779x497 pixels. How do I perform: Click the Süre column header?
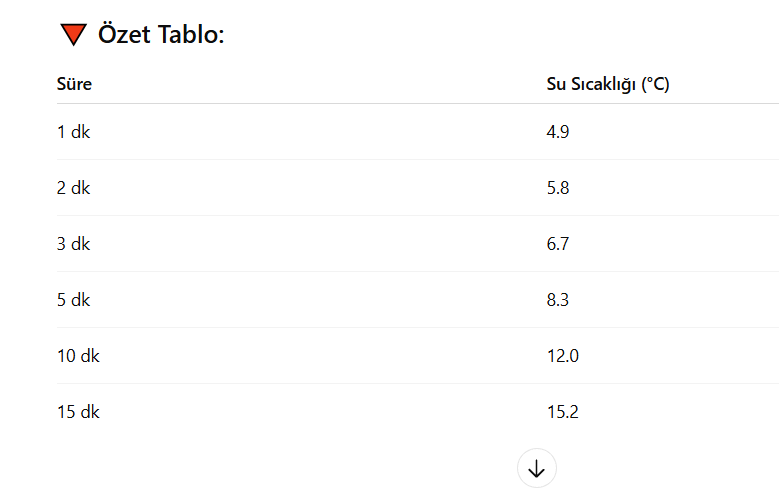pyautogui.click(x=74, y=84)
